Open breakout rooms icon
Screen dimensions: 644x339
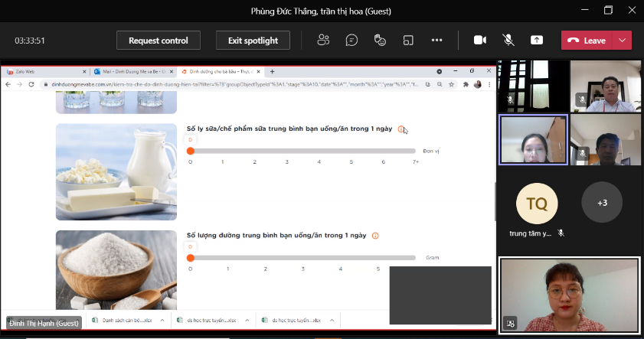click(409, 40)
